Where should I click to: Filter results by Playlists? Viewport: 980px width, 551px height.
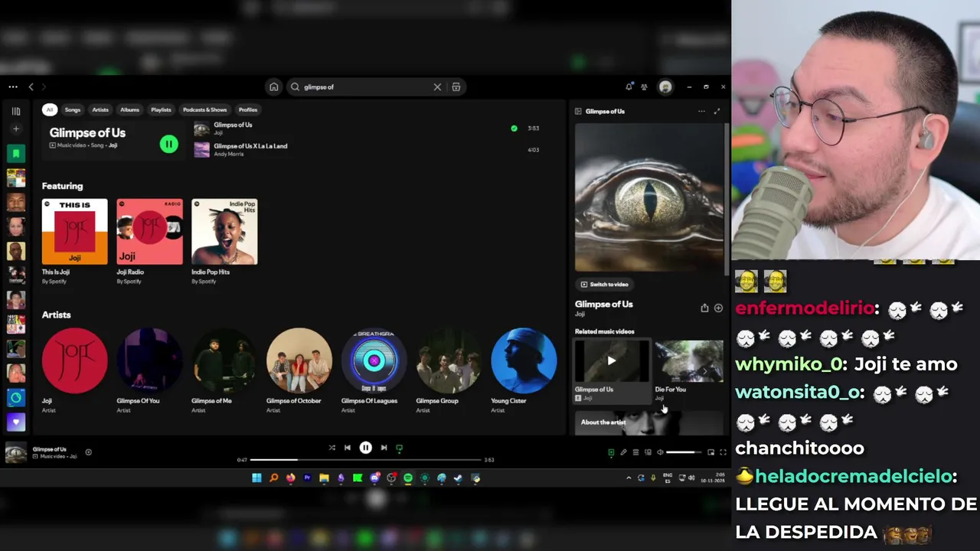[x=161, y=109]
